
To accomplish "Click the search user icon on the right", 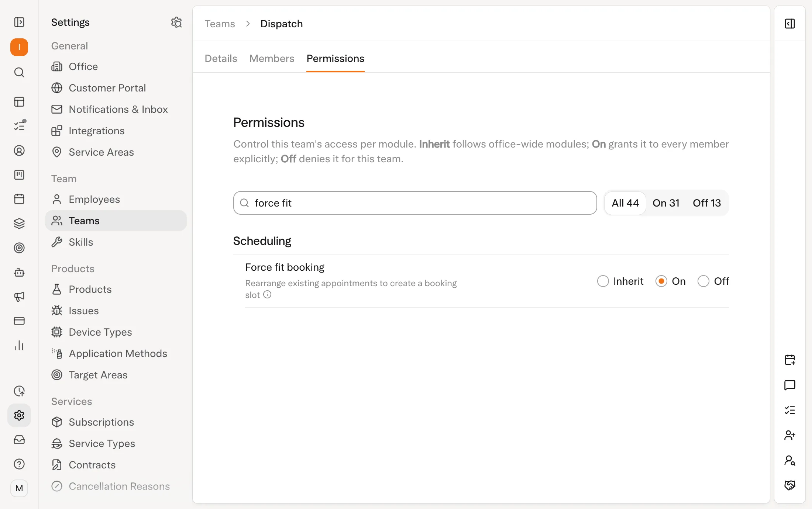I will (790, 460).
